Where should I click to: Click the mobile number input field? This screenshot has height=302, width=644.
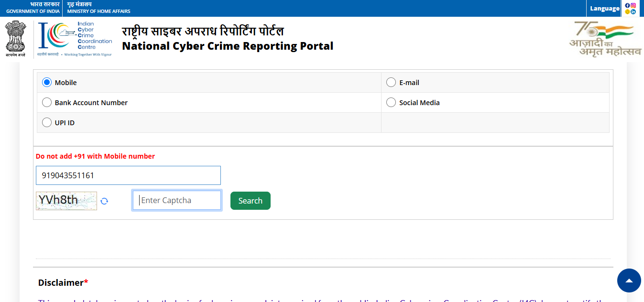(x=128, y=175)
